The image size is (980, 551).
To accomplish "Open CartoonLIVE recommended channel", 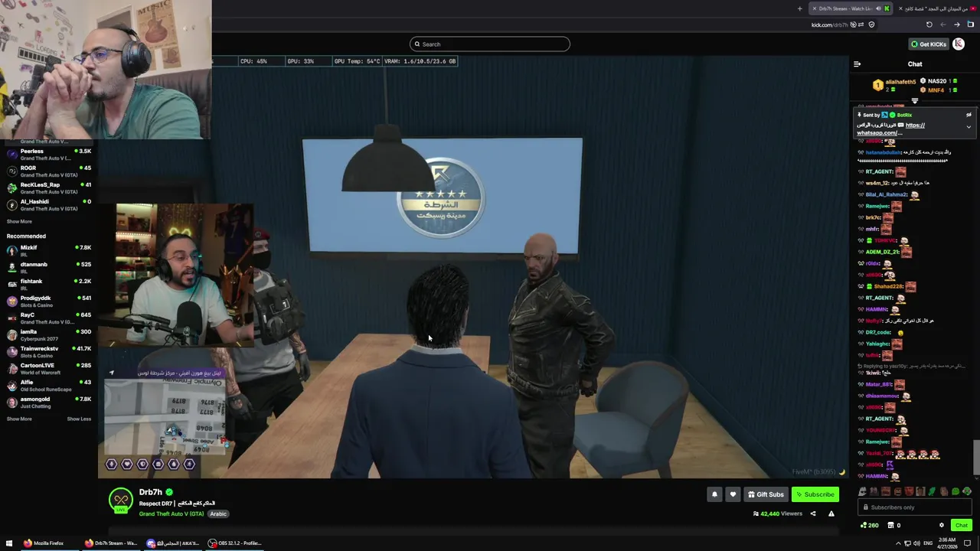I will click(49, 368).
